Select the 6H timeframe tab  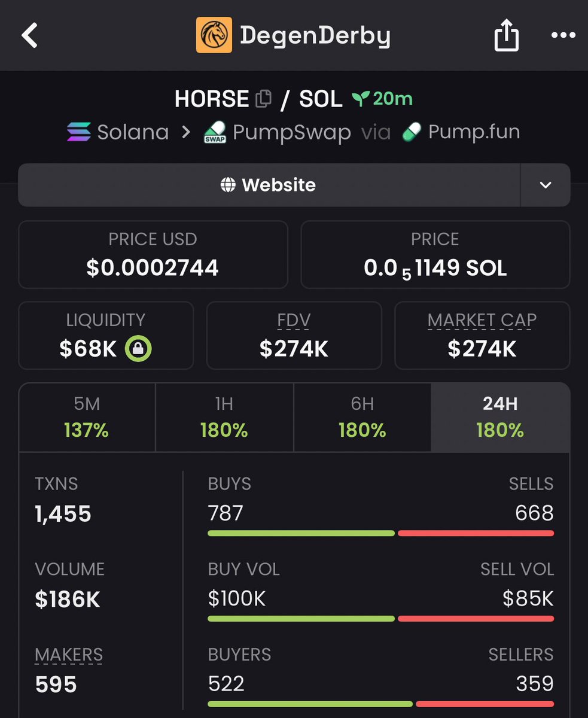pyautogui.click(x=362, y=417)
